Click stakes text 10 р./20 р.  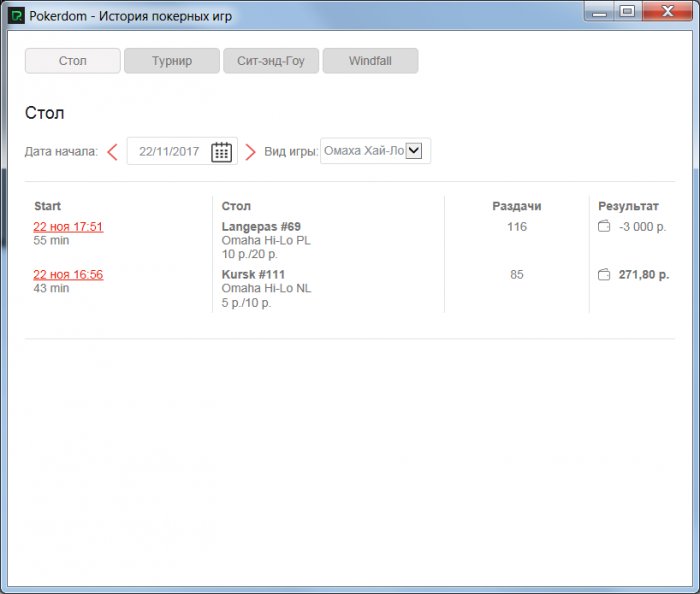click(x=250, y=254)
